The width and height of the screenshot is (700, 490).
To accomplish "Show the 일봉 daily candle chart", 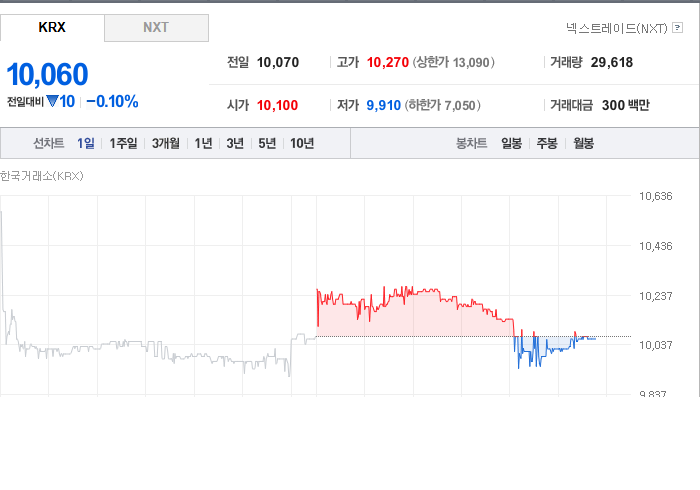I will point(511,143).
